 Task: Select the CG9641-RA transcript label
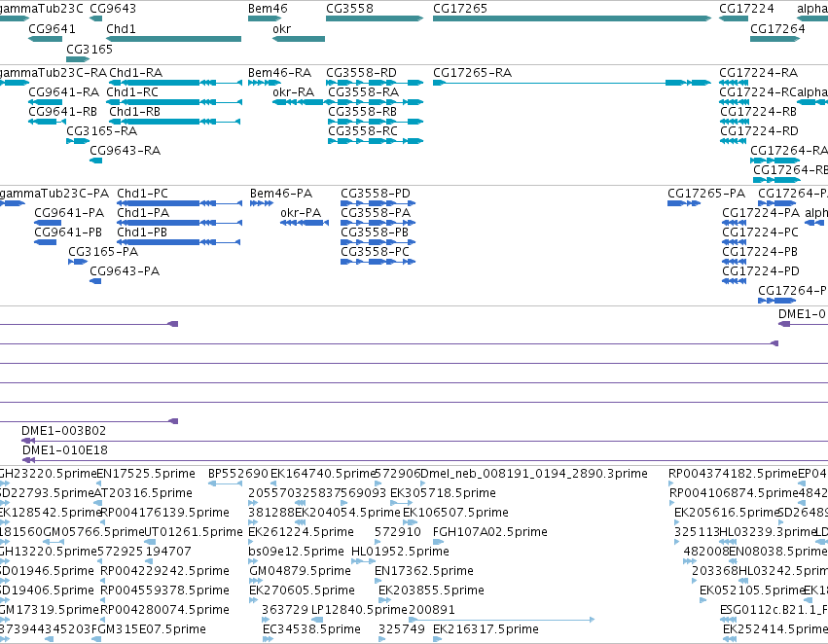click(x=64, y=91)
